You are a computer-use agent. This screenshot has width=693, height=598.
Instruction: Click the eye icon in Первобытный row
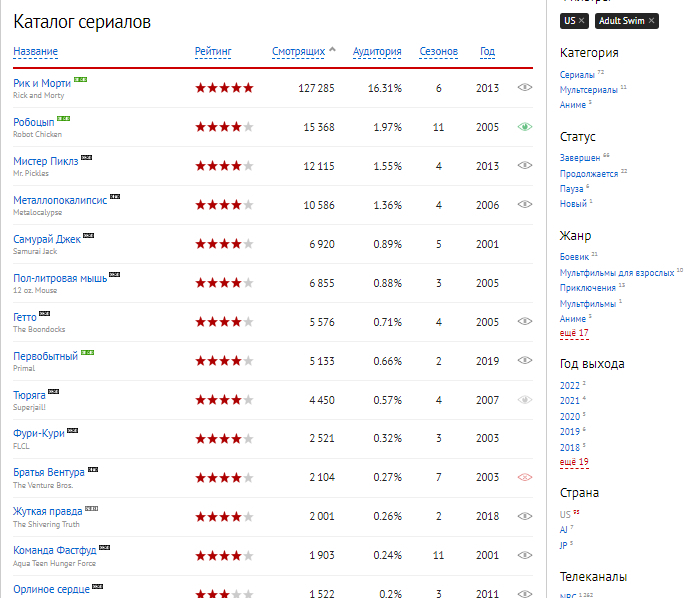pos(525,360)
